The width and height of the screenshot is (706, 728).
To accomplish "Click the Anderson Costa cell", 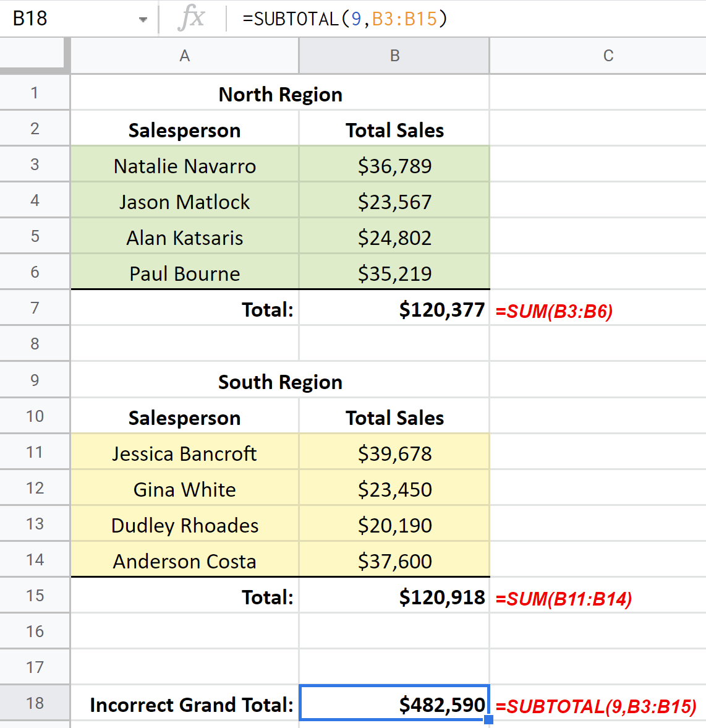I will (x=185, y=560).
